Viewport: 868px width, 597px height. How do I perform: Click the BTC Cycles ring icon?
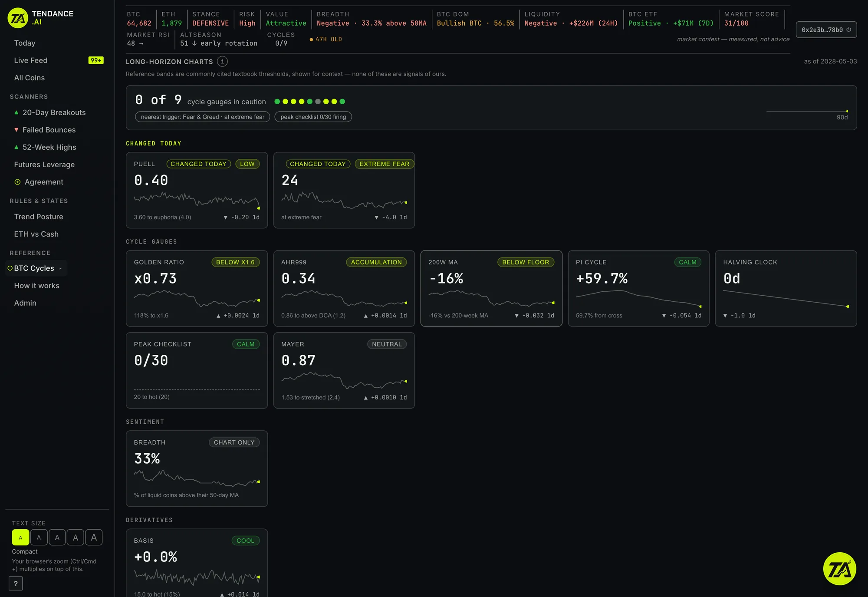[x=10, y=268]
